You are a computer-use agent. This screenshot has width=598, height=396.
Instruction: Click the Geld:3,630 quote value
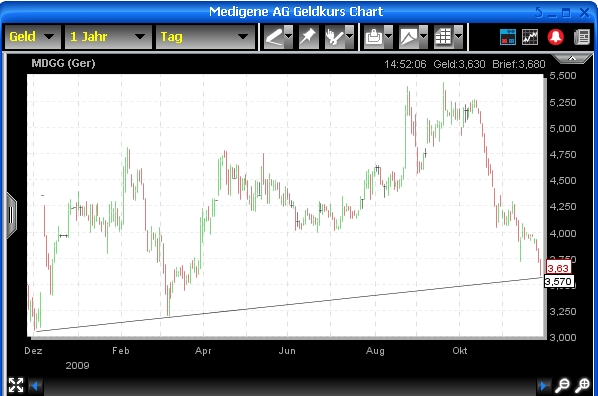pyautogui.click(x=459, y=64)
